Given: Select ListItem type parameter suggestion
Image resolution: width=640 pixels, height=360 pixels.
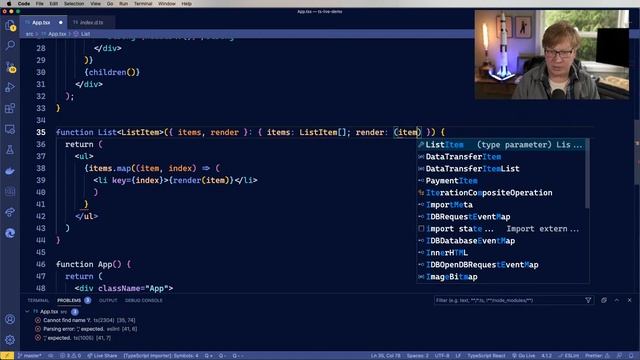Looking at the screenshot, I should (501, 145).
